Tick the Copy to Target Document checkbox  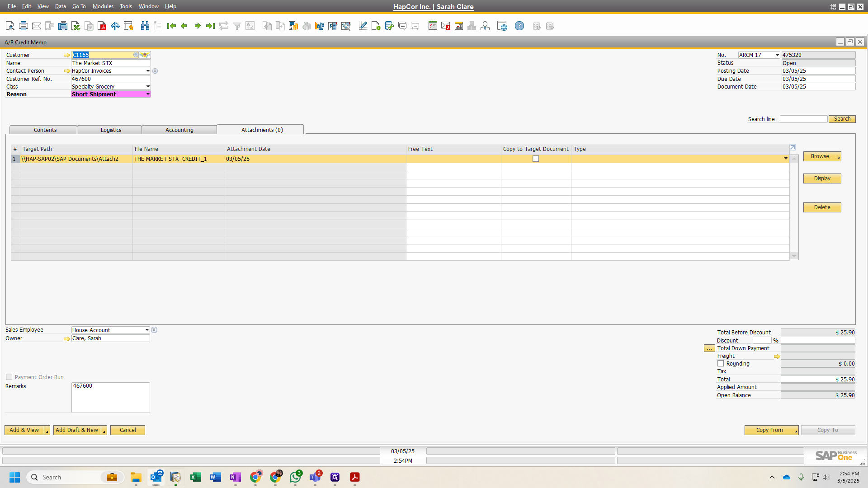coord(536,159)
